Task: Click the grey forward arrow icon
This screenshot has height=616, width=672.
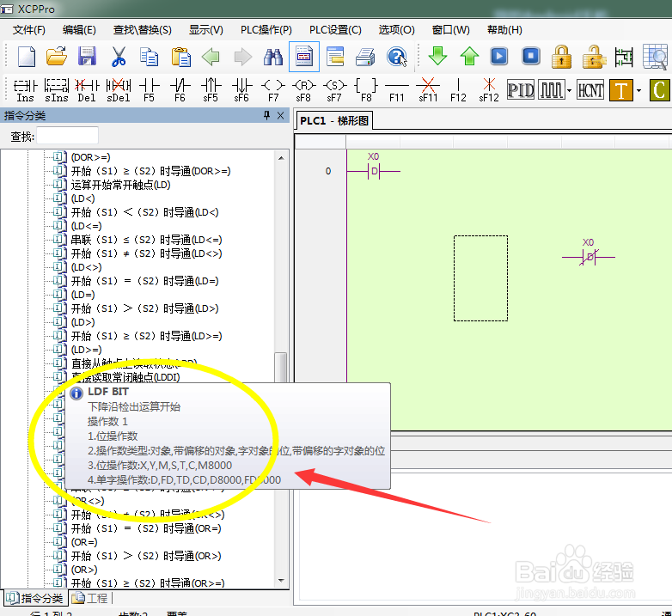Action: (x=243, y=57)
